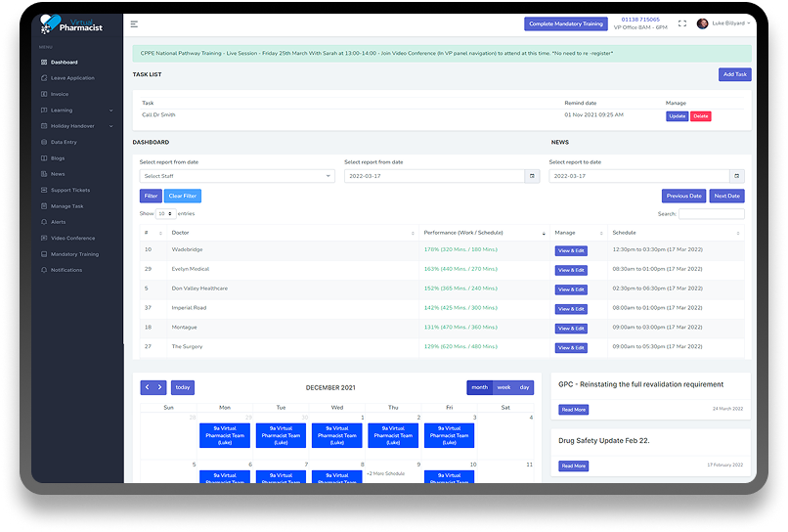Go to next month in calendar
This screenshot has width=788, height=532.
(159, 387)
